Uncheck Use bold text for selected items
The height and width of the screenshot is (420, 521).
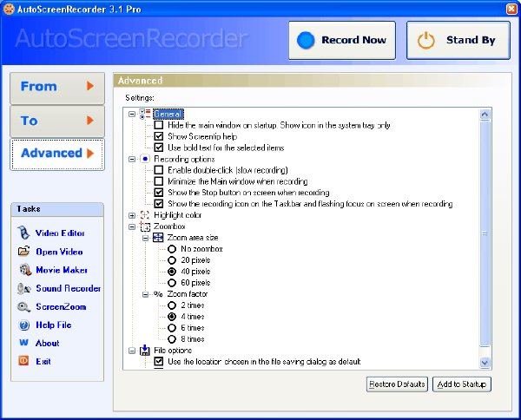[x=159, y=148]
